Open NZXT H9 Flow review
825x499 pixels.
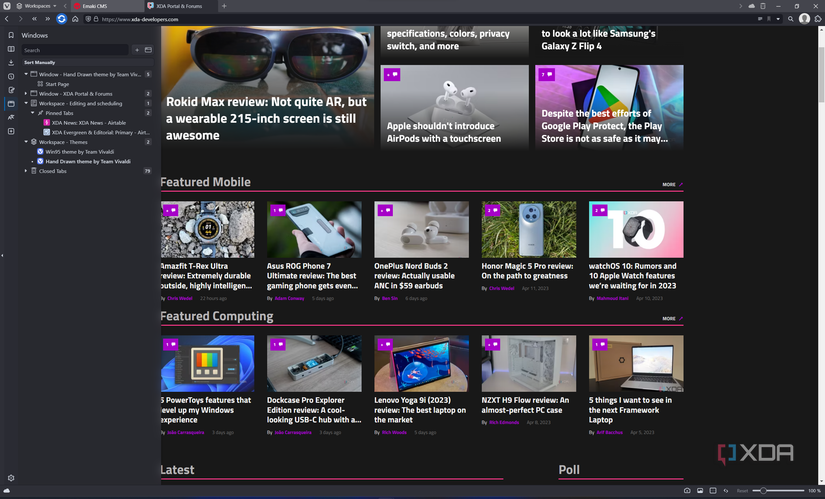pyautogui.click(x=525, y=405)
